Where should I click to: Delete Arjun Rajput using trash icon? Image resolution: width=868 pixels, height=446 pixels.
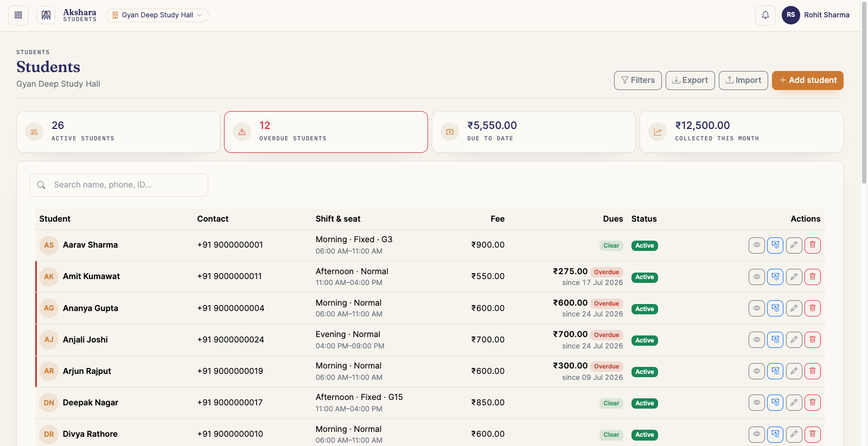pos(813,371)
